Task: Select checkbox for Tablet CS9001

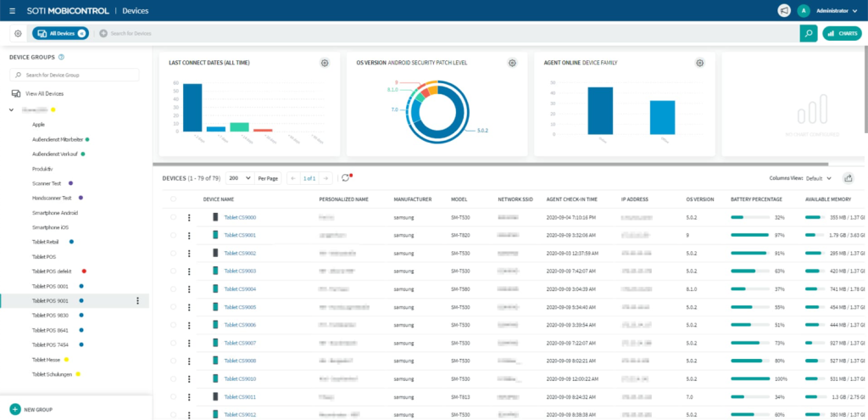Action: pos(173,236)
